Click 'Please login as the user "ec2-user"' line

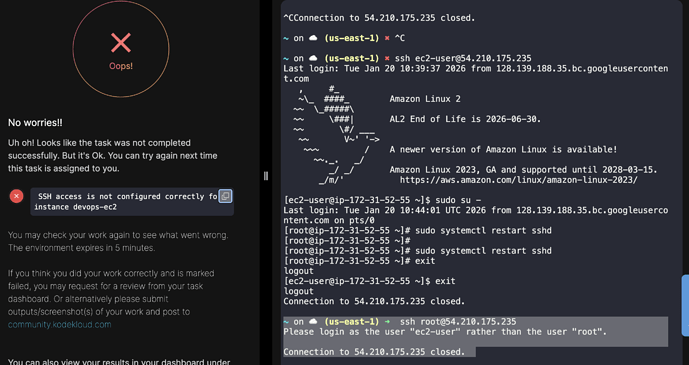[445, 332]
